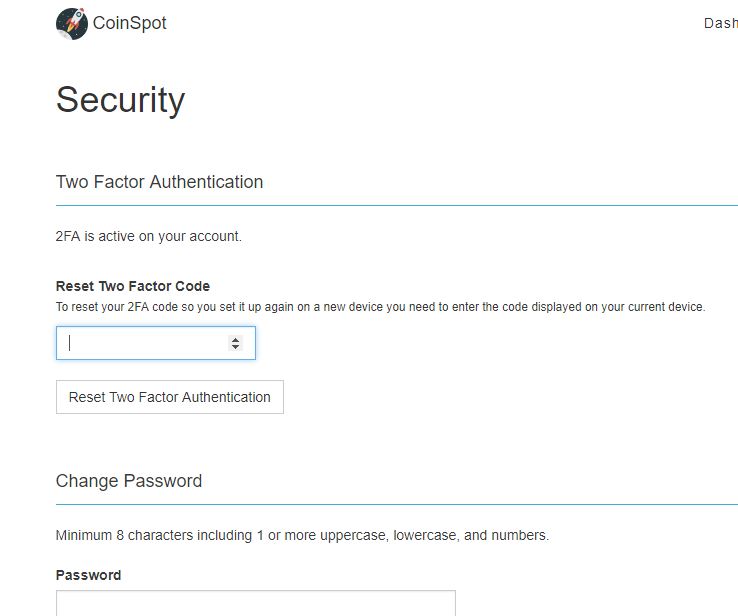Open the Dashboard navigation item
Image resolution: width=738 pixels, height=616 pixels.
point(721,23)
